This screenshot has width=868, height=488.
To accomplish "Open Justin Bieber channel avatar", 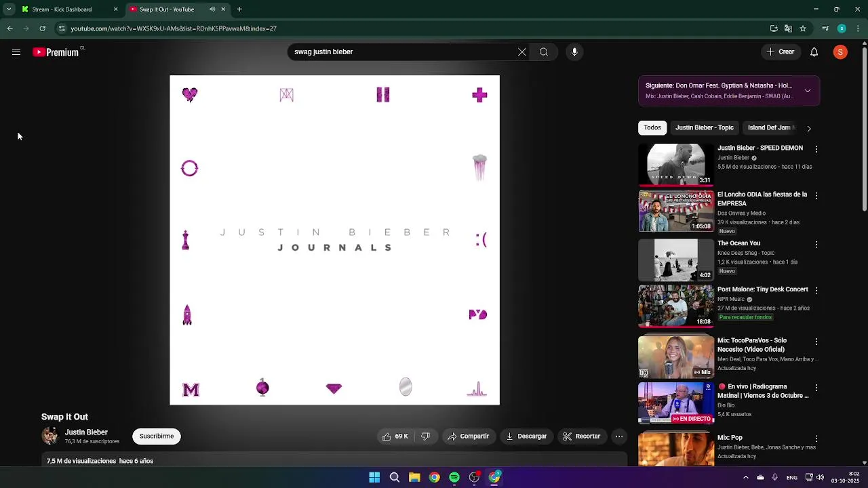I will tap(50, 436).
